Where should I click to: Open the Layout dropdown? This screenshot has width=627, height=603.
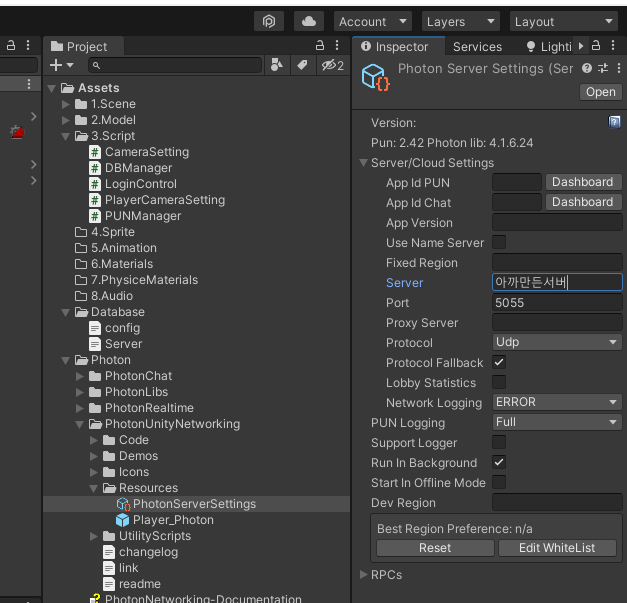564,21
